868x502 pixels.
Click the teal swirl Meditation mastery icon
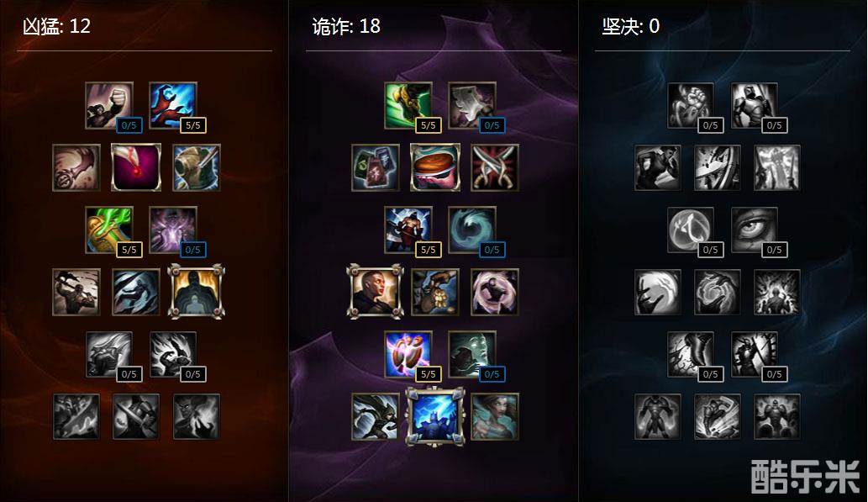(x=471, y=230)
